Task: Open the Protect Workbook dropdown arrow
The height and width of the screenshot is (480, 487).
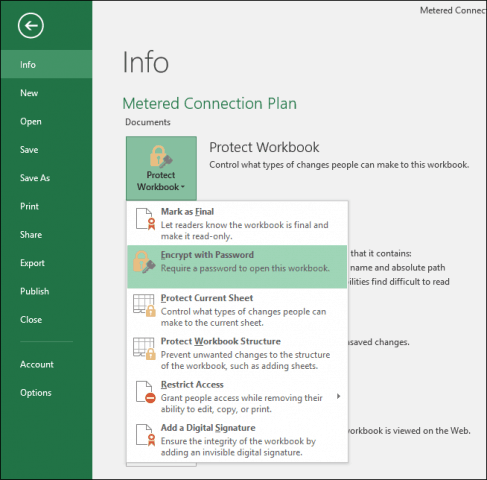Action: point(183,187)
